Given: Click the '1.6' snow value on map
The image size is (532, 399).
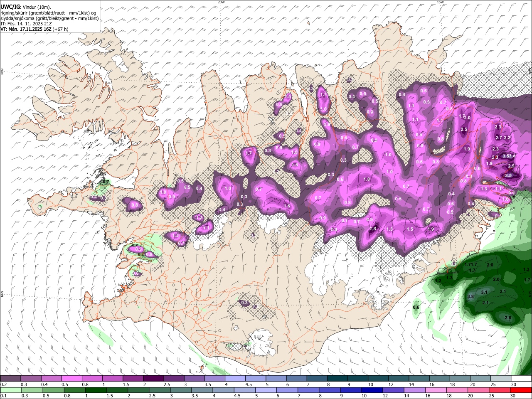Looking at the screenshot, I should tap(287, 206).
